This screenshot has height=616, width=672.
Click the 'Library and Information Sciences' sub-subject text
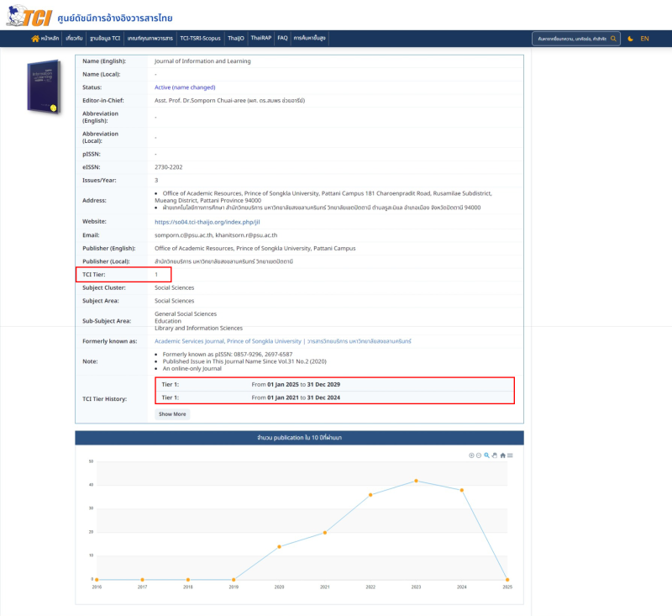coord(198,329)
